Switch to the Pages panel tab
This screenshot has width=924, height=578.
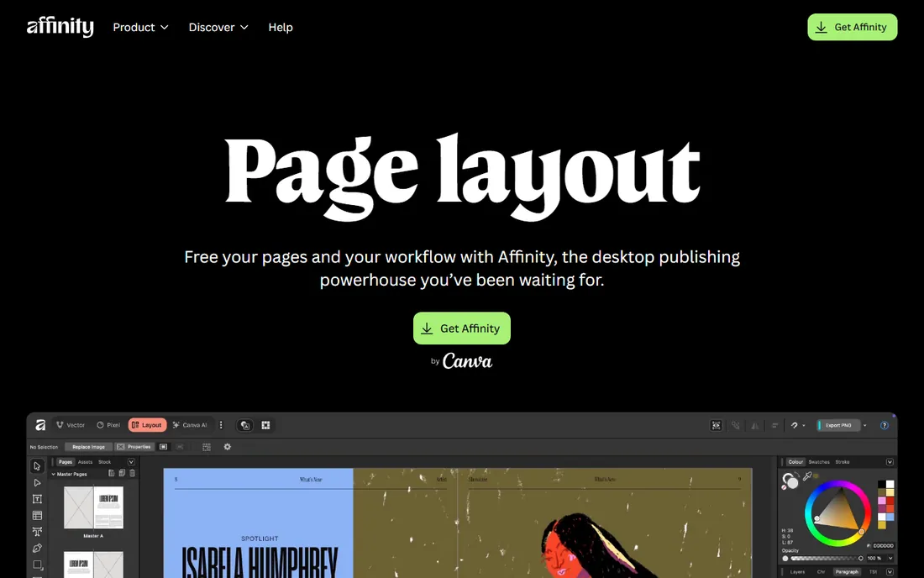[x=66, y=462]
